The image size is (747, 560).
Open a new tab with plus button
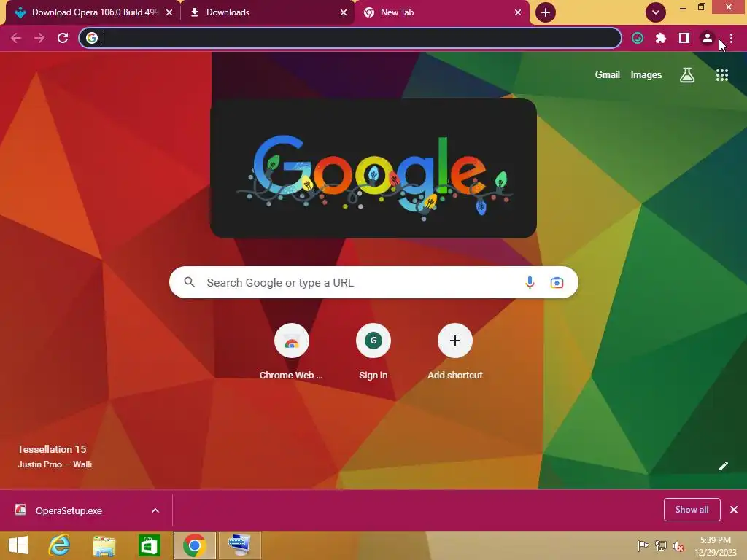pyautogui.click(x=546, y=12)
